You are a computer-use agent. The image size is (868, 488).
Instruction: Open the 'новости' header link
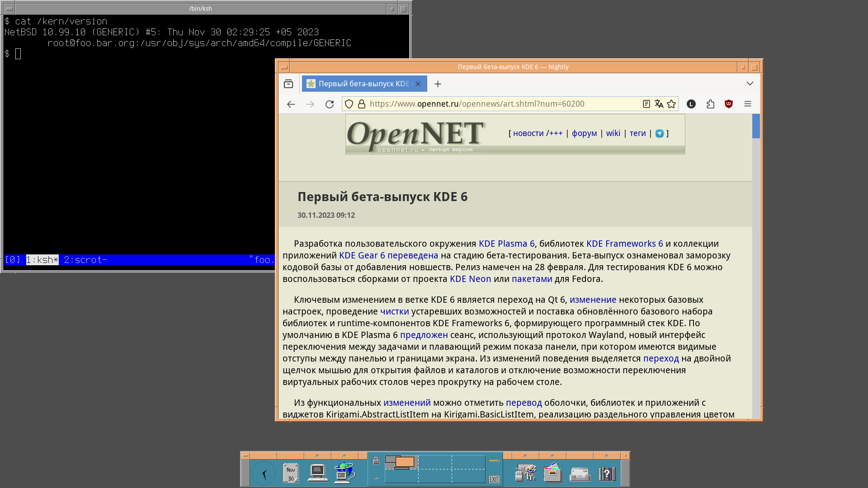click(x=528, y=134)
